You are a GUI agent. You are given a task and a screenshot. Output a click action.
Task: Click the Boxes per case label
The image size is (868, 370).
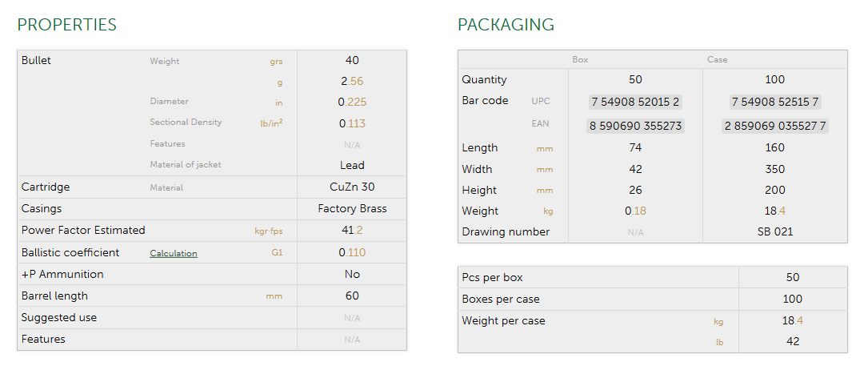click(x=501, y=299)
